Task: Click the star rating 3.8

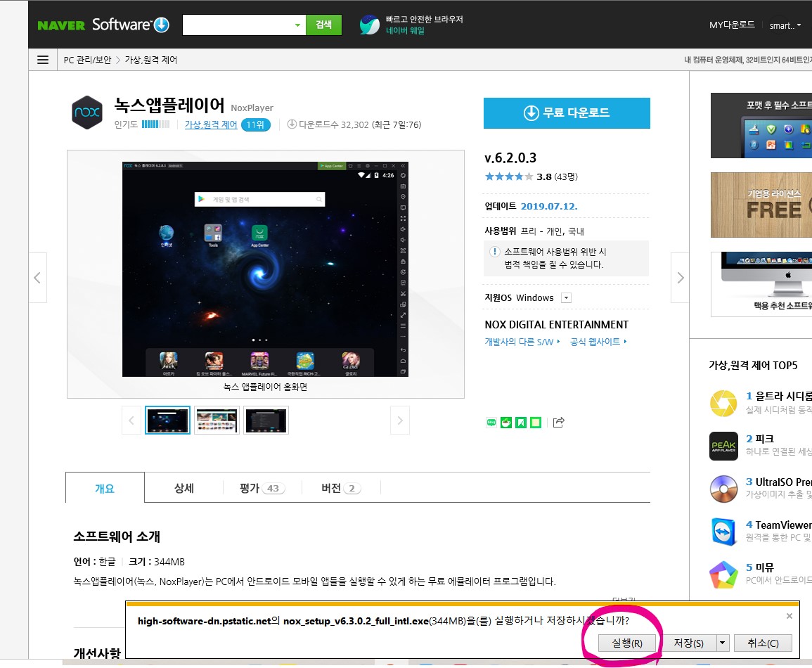Action: click(x=509, y=176)
